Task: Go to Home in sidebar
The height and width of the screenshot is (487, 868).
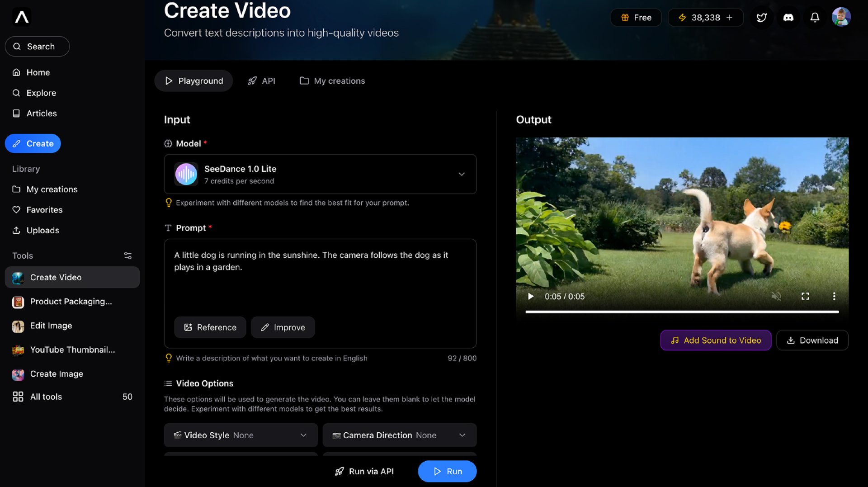Action: tap(31, 72)
